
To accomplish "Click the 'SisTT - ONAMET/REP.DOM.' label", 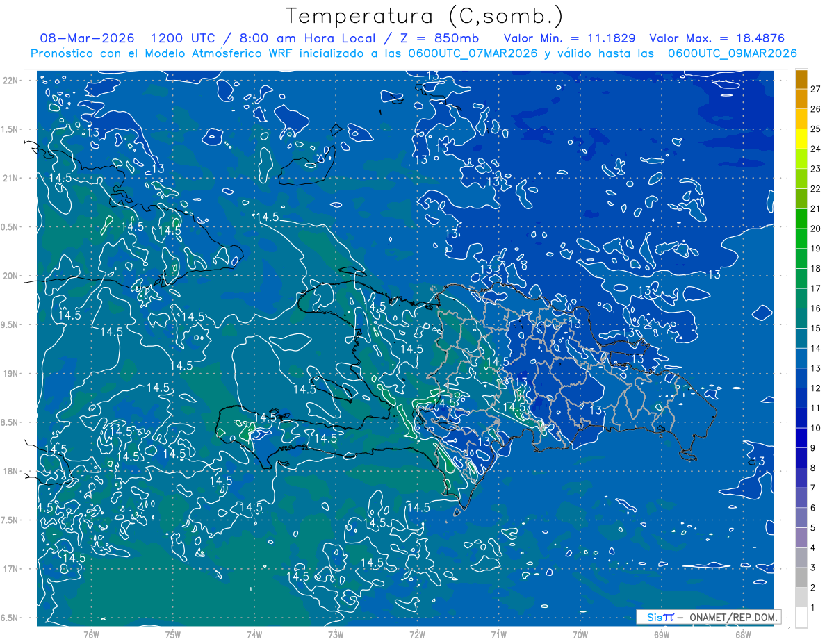I will 708,617.
